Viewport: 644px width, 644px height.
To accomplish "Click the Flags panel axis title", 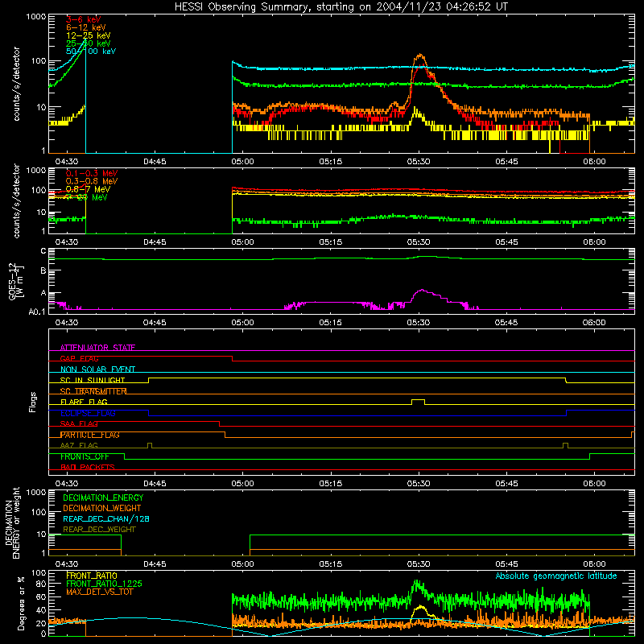I will coord(33,402).
